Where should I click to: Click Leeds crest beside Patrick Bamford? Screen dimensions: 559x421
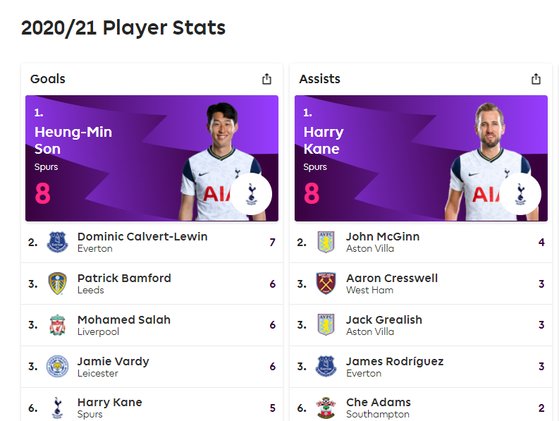tap(57, 284)
